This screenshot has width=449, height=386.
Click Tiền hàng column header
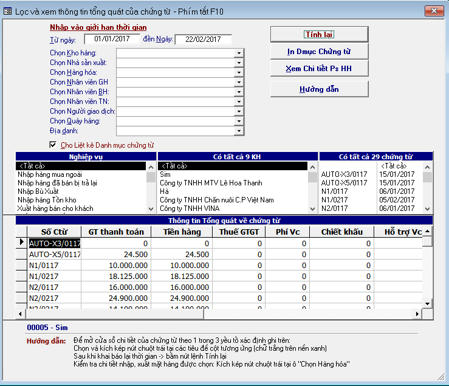coord(182,232)
